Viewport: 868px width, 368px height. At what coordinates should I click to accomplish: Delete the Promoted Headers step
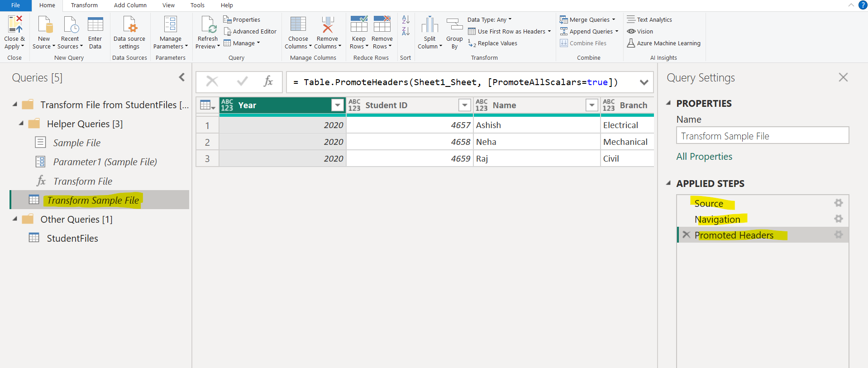pos(687,235)
